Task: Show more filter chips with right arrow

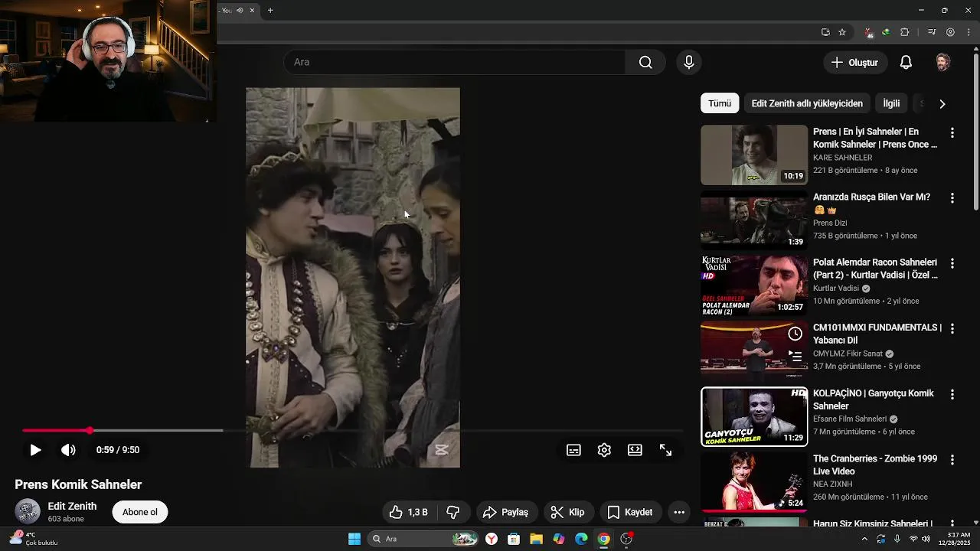Action: tap(942, 103)
